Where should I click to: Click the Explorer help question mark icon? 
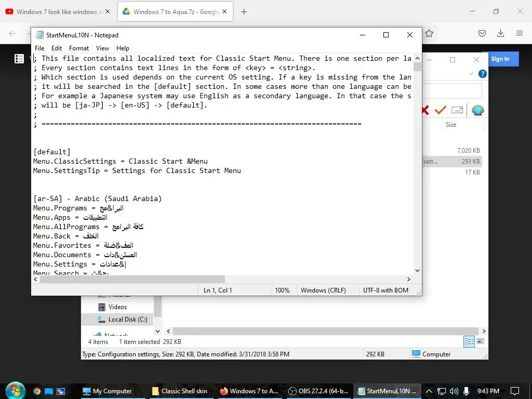482,74
